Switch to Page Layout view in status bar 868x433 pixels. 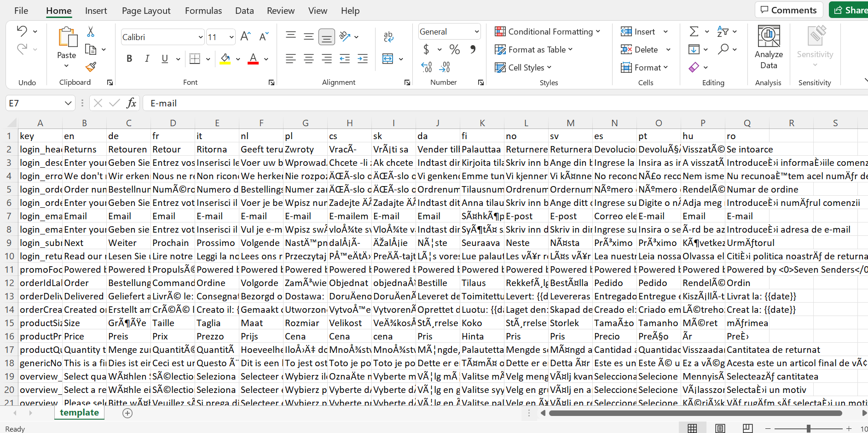coord(720,428)
